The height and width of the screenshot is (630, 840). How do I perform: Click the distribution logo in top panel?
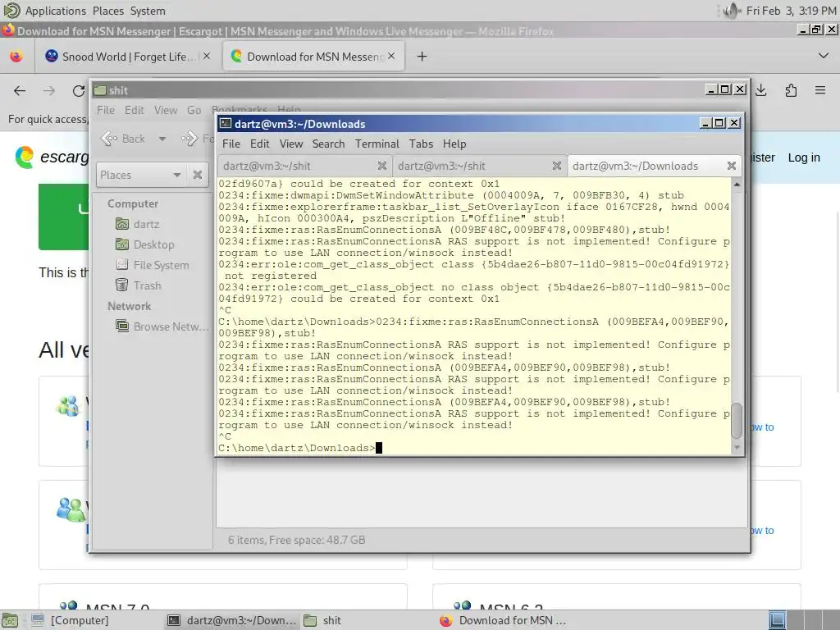11,10
